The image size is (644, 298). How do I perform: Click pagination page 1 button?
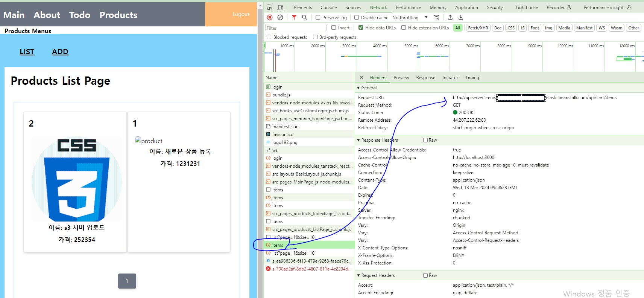pos(127,281)
